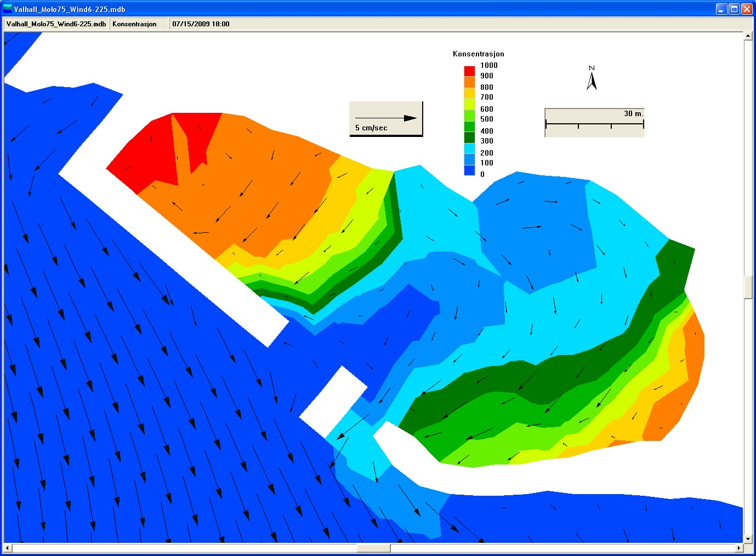Click the vertical scrollbar down arrow
Viewport: 756px width, 556px height.
point(748,539)
